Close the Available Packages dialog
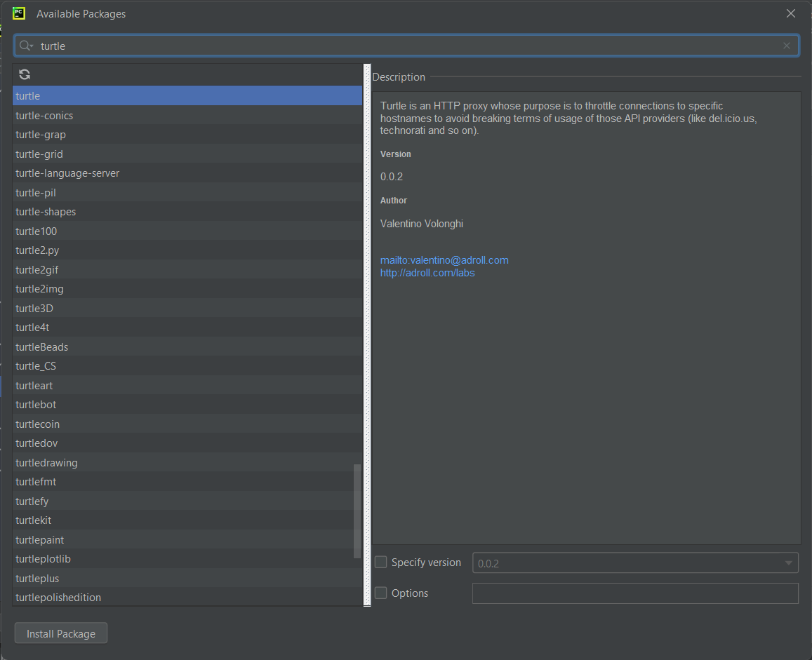This screenshot has width=812, height=660. pos(791,13)
